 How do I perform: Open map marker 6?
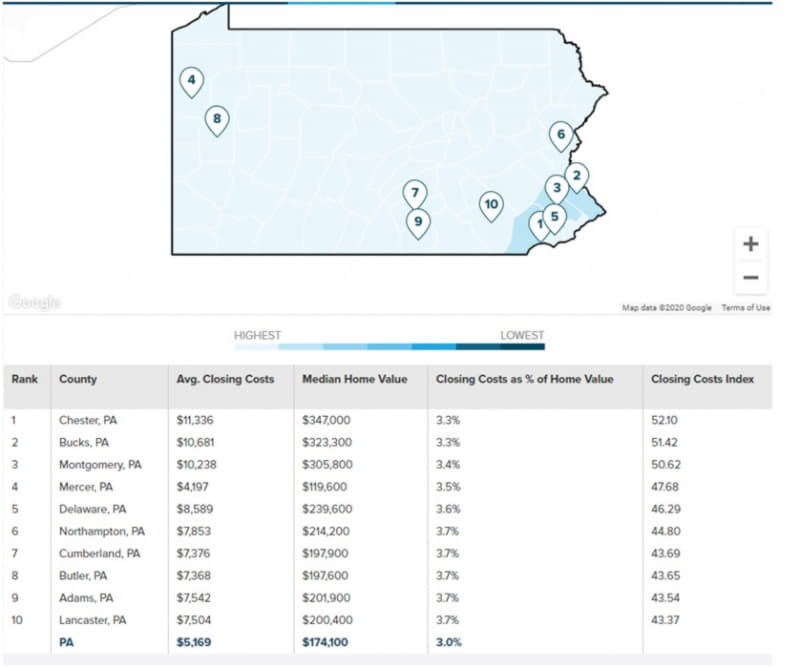[561, 135]
